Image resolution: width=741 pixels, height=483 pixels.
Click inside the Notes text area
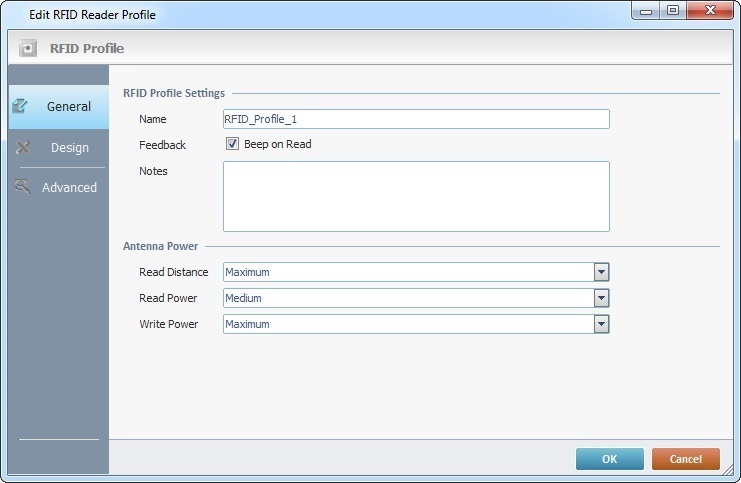(x=415, y=196)
